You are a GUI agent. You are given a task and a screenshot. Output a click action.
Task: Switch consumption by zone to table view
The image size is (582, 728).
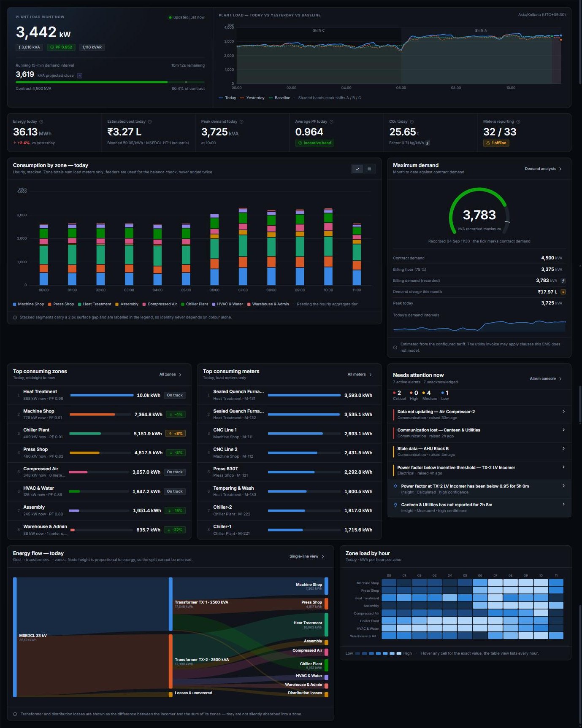coord(369,169)
